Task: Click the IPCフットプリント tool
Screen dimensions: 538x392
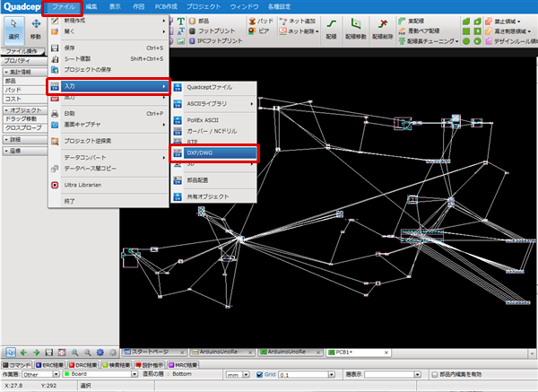Action: pos(216,41)
